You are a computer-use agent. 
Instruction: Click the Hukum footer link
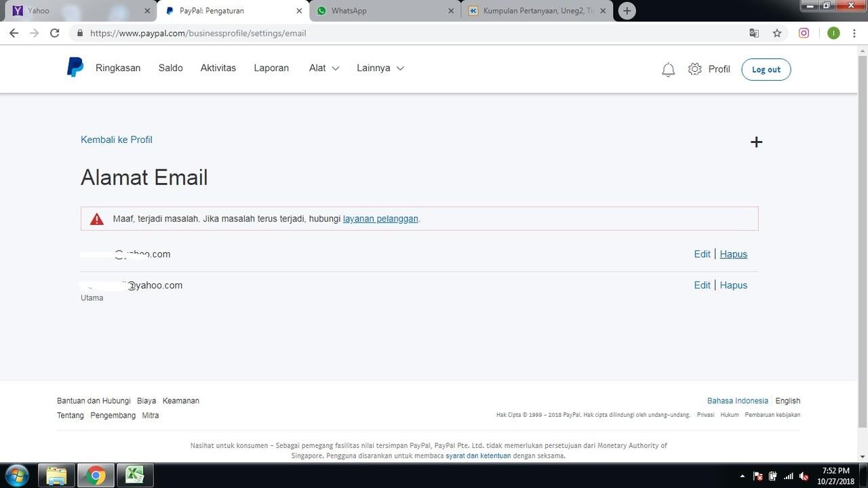(730, 415)
